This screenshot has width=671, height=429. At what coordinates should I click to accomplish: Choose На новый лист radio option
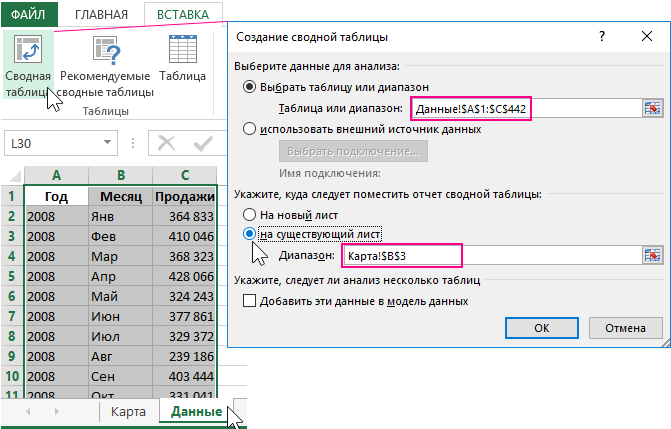coord(249,215)
